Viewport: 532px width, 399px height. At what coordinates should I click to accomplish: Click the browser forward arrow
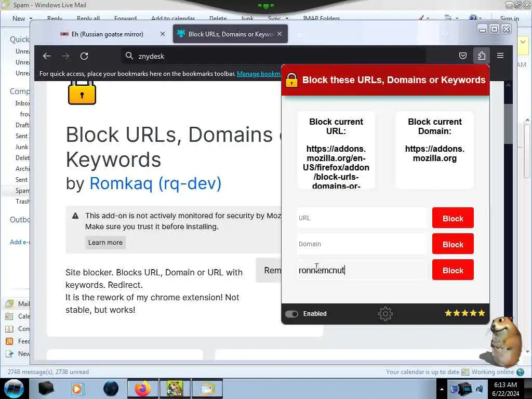click(65, 56)
